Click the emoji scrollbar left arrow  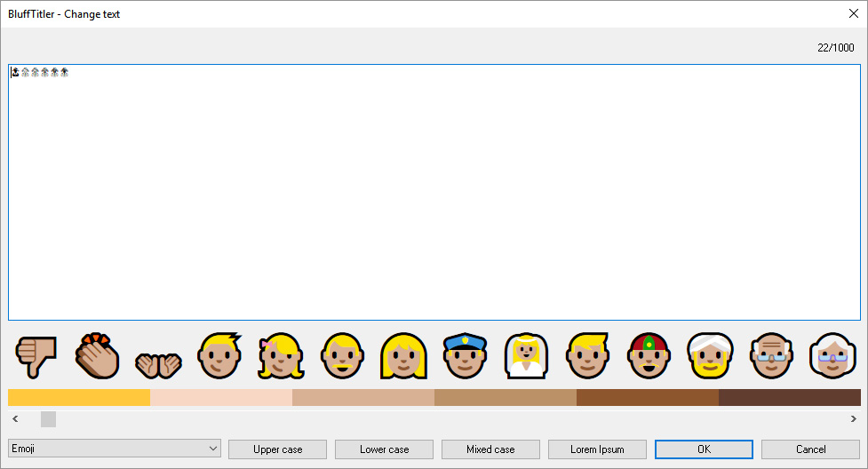tap(15, 419)
